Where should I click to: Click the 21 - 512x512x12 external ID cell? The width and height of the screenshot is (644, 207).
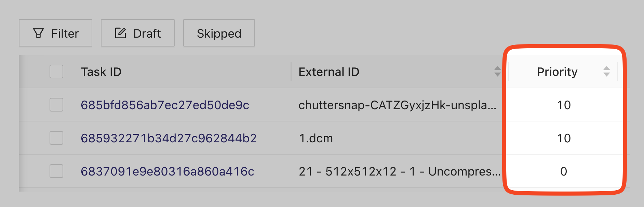399,171
